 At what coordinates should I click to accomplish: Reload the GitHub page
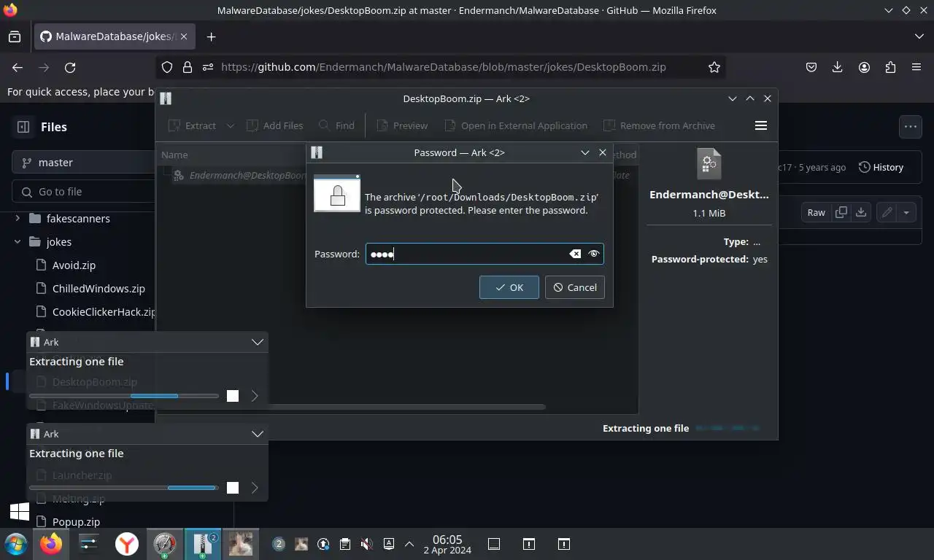[x=70, y=67]
